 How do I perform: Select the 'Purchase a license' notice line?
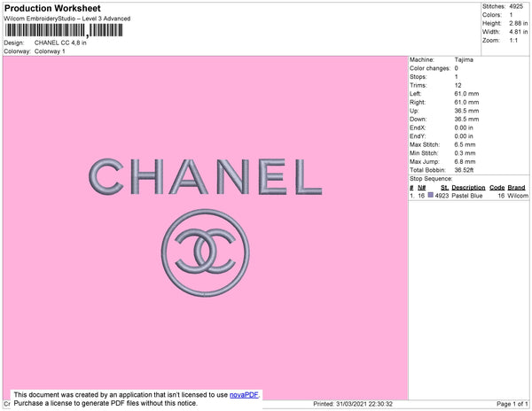tap(106, 403)
